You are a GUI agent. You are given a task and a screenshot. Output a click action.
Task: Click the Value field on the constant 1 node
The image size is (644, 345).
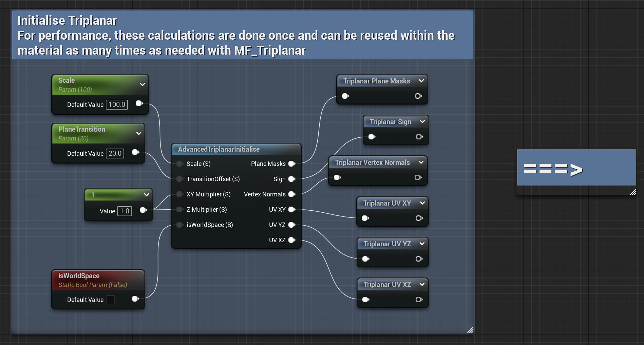pos(125,211)
